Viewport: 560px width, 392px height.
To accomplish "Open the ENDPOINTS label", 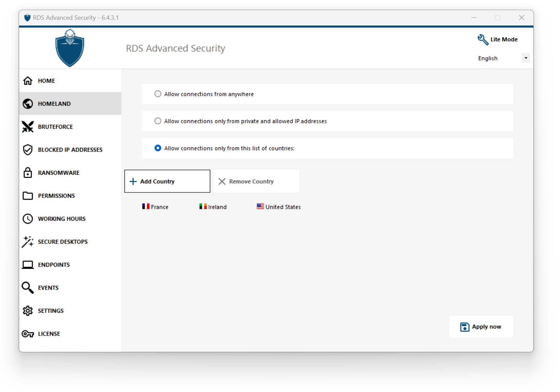I will (54, 265).
